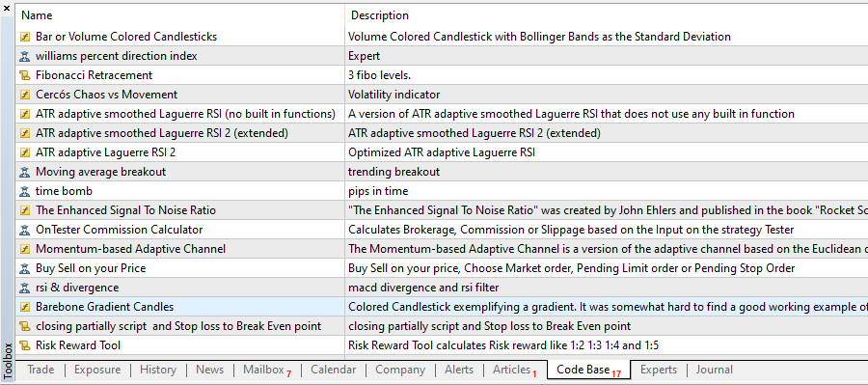Switch to the Trade tab
This screenshot has height=385, width=868.
click(x=40, y=370)
